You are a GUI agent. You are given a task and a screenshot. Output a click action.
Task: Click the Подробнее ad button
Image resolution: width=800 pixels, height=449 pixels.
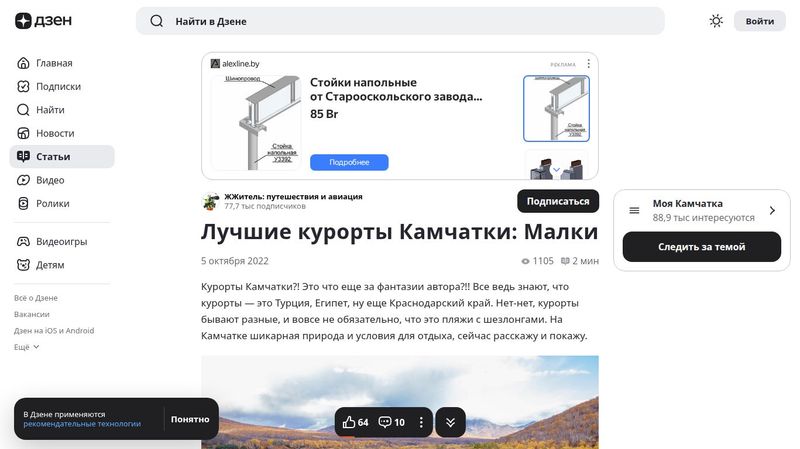349,162
